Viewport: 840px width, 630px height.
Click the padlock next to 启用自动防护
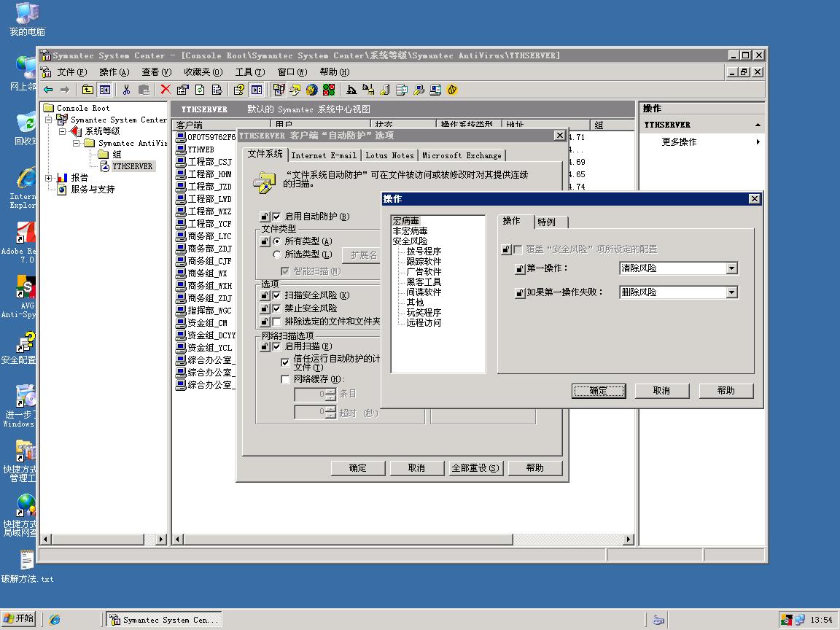click(265, 217)
